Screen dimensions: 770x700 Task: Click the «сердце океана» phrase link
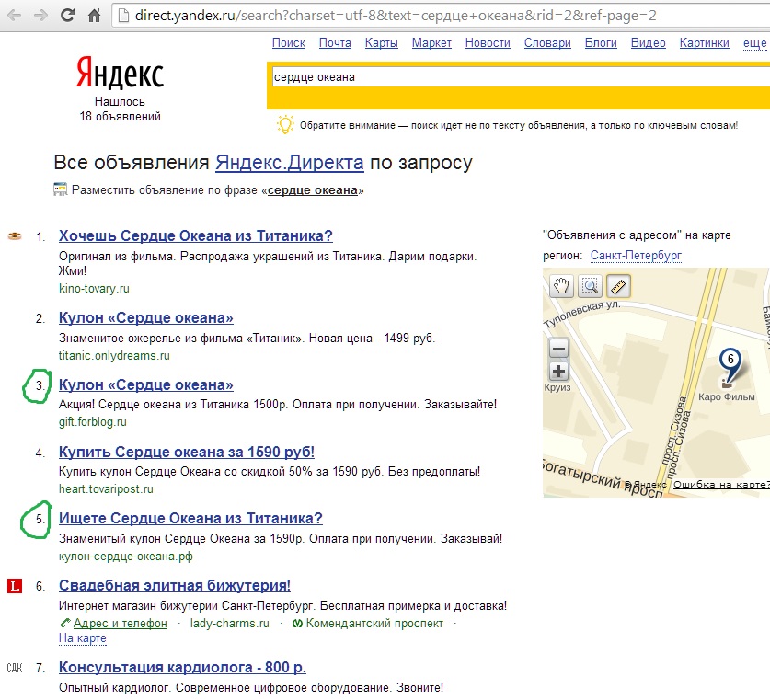313,190
